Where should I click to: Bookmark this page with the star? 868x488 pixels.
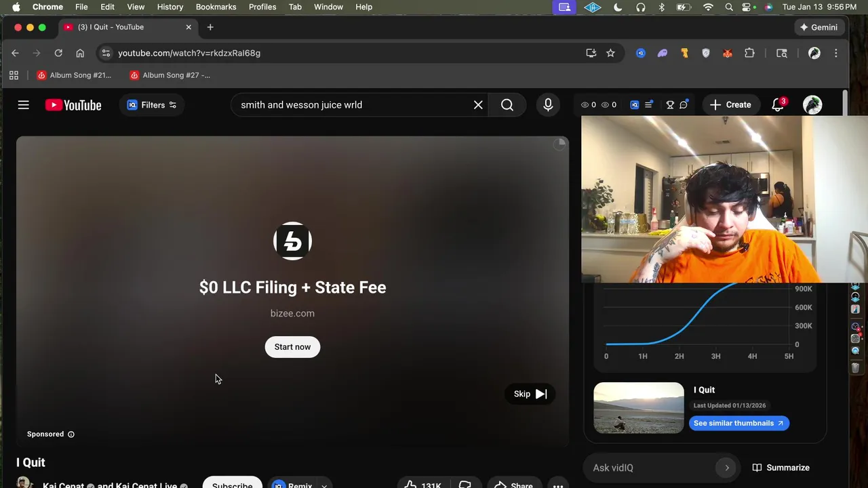[x=610, y=53]
